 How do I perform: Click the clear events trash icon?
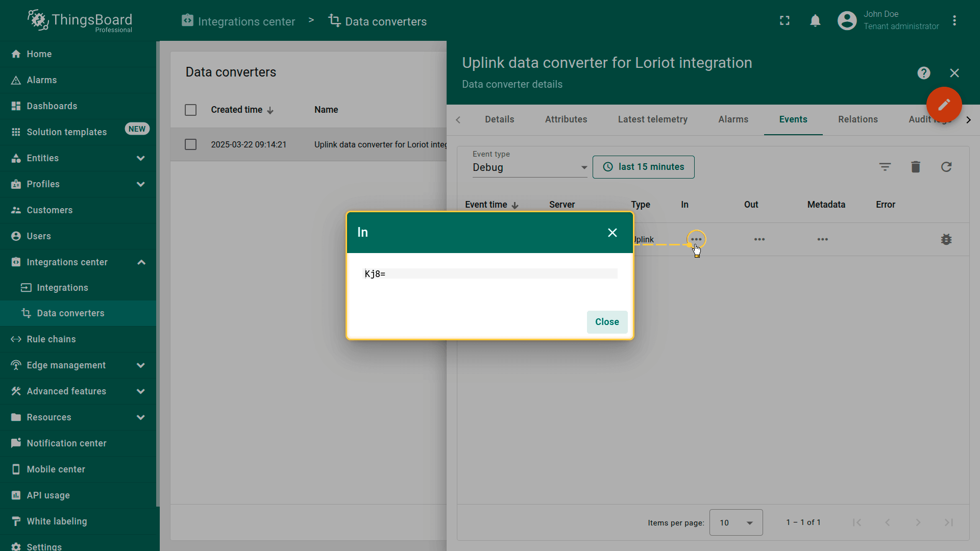click(915, 167)
